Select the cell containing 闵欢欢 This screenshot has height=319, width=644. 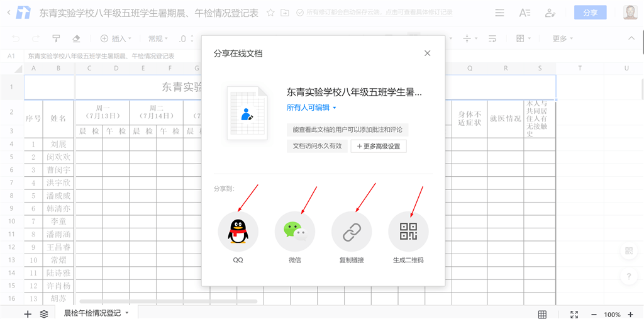[x=58, y=157]
